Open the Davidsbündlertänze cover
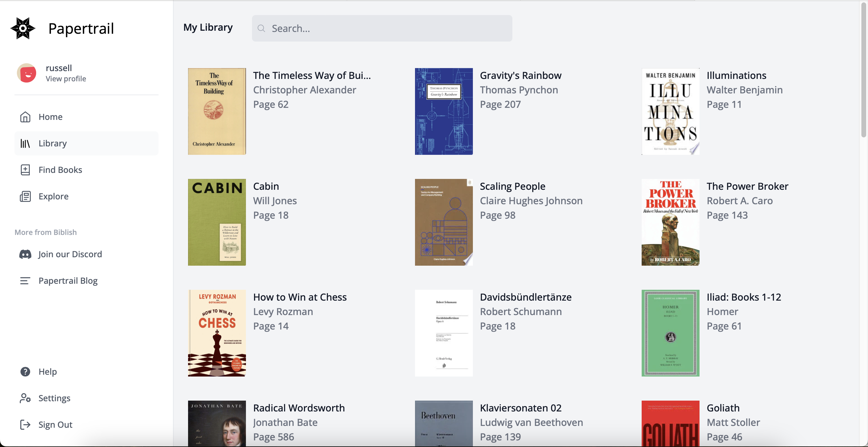This screenshot has height=447, width=868. tap(444, 333)
